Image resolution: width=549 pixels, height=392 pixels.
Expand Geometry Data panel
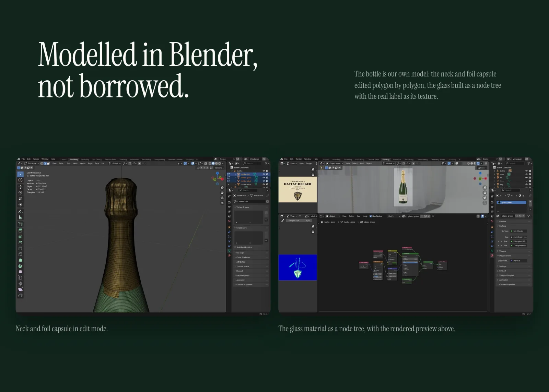point(251,275)
